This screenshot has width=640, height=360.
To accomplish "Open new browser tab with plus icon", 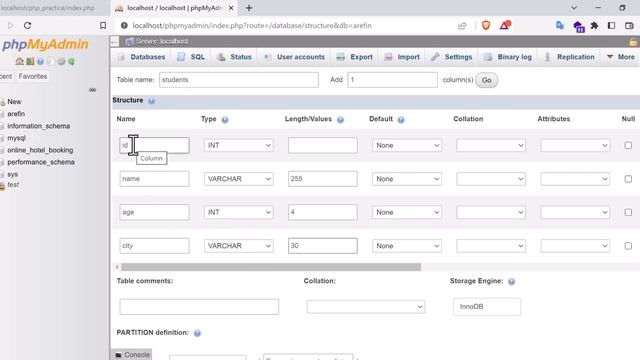I will 249,8.
